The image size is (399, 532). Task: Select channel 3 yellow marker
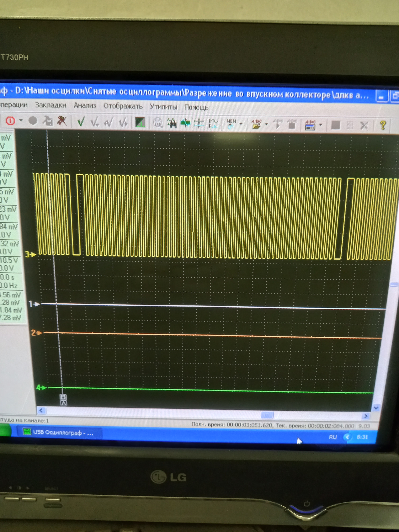(30, 254)
